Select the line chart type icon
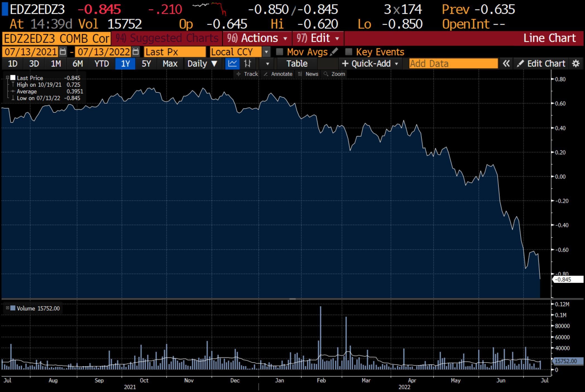The image size is (585, 392). pyautogui.click(x=232, y=64)
